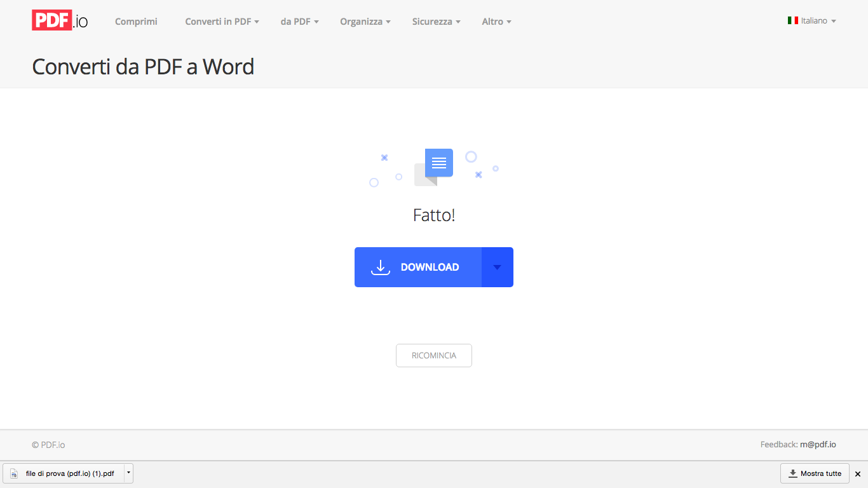Image resolution: width=868 pixels, height=488 pixels.
Task: Expand the da PDF menu
Action: (299, 22)
